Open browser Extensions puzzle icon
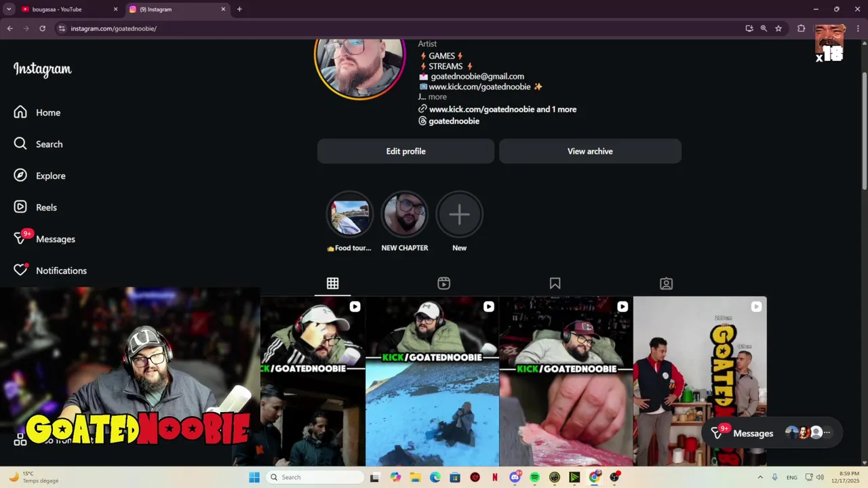The height and width of the screenshot is (488, 868). pyautogui.click(x=801, y=28)
